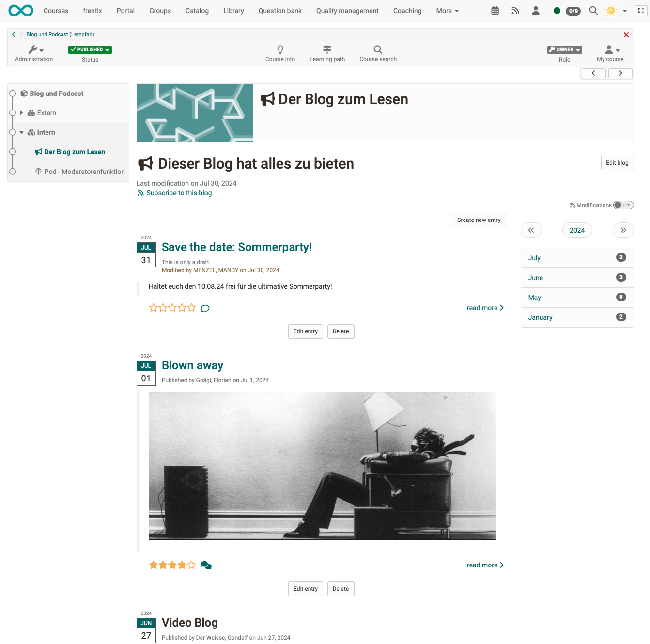Open Subscribe to this blog link
This screenshot has width=650, height=644.
click(x=179, y=193)
